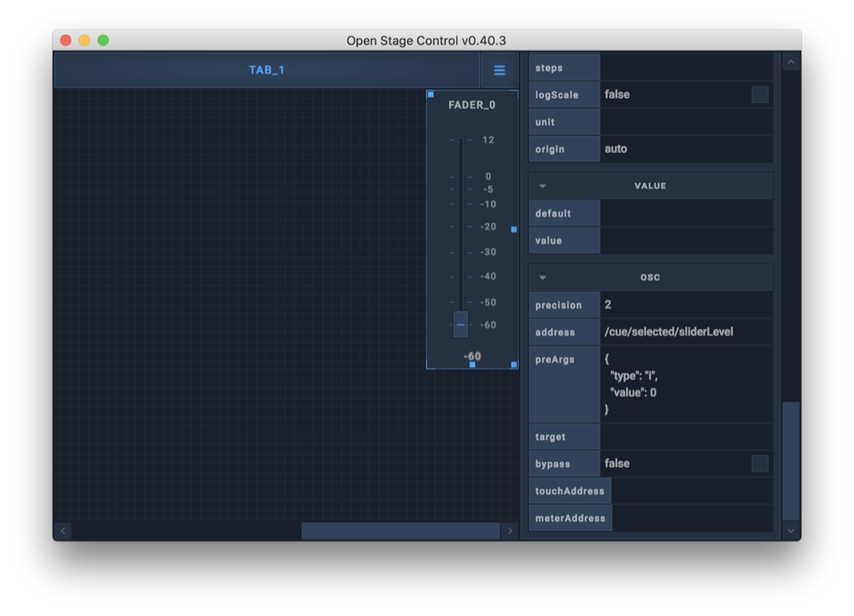
Task: Click the top-left resize handle of FADER_0
Action: click(431, 94)
